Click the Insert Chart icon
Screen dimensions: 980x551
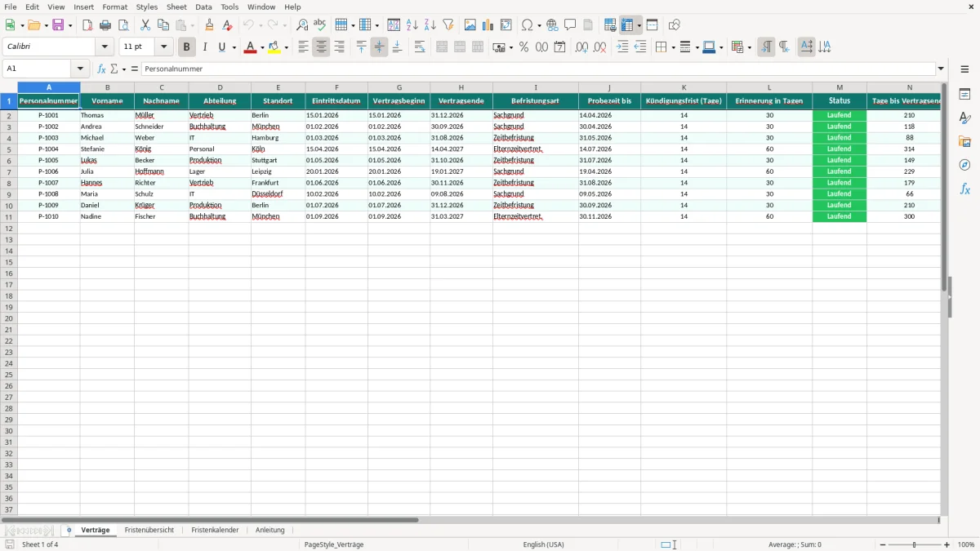[488, 25]
